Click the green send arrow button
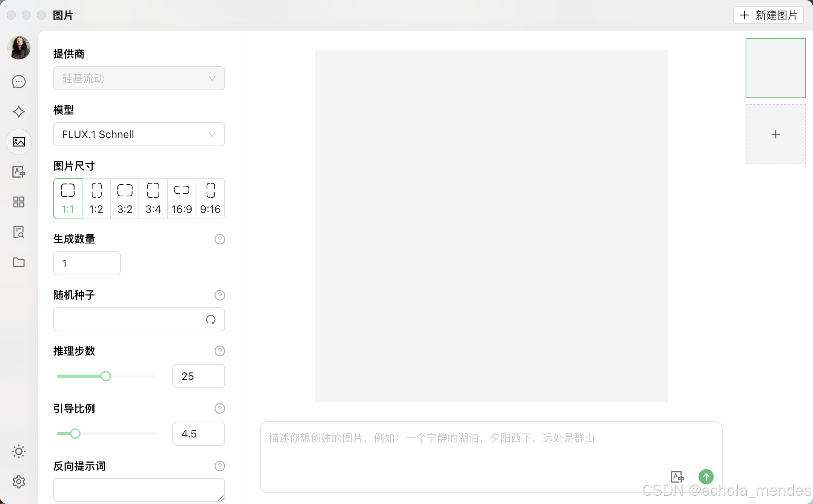 706,477
